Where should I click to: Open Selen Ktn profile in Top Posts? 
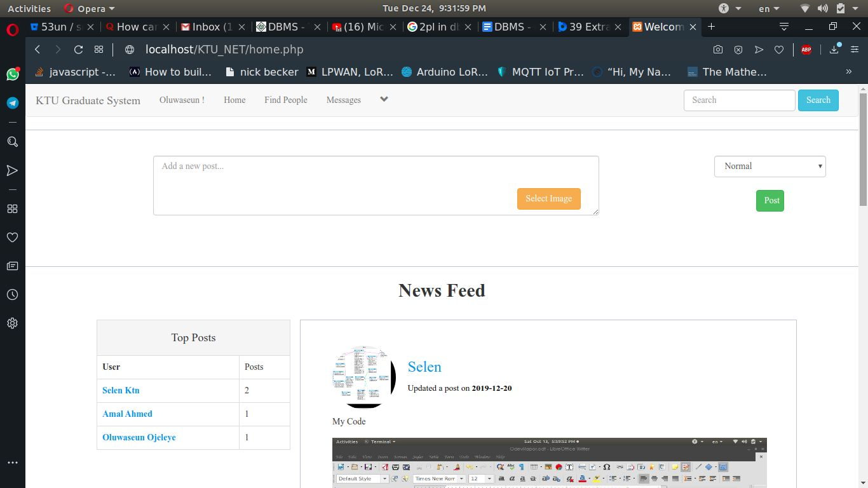[x=121, y=390]
